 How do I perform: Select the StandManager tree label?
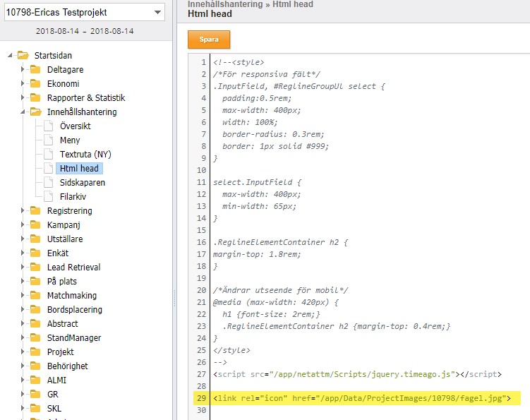[74, 338]
